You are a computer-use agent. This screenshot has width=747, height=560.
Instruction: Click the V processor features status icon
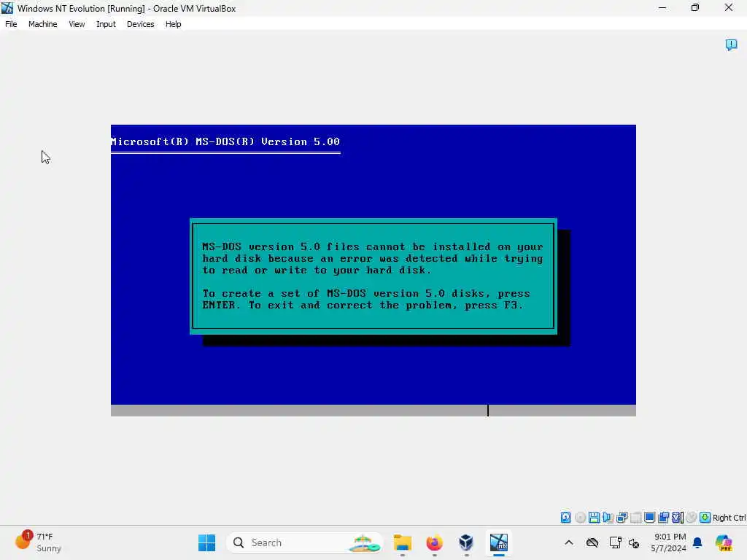(678, 518)
